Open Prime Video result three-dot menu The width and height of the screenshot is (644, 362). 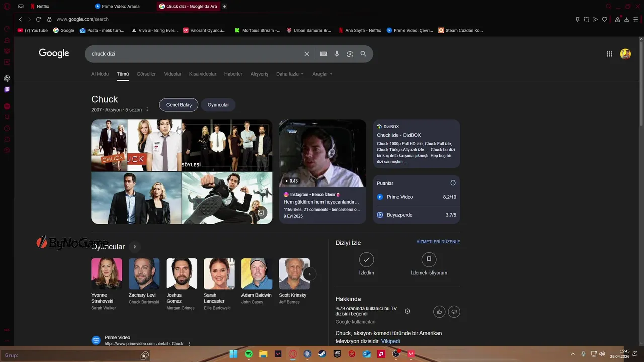pyautogui.click(x=190, y=344)
